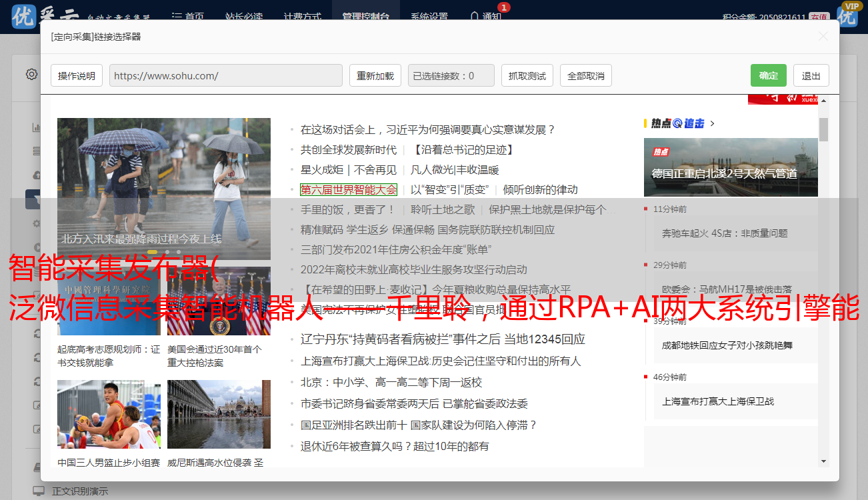Click the rainy street umbrella headline image
Image resolution: width=868 pixels, height=500 pixels.
click(x=163, y=173)
